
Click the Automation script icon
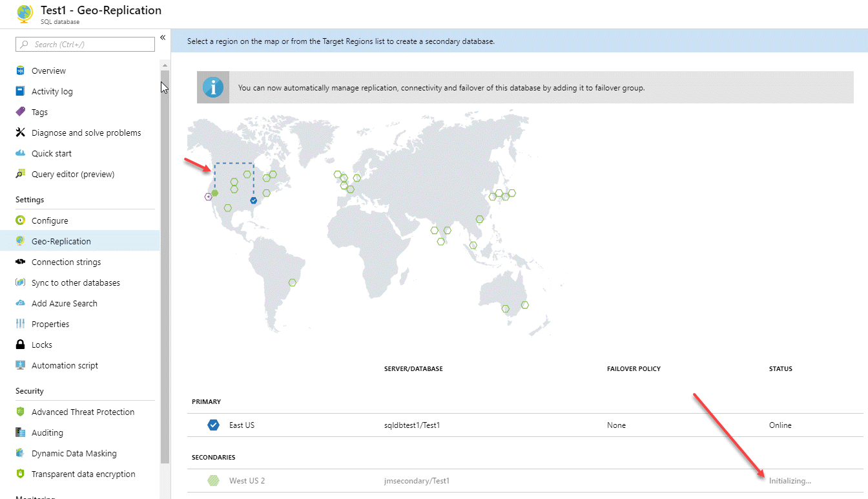tap(20, 365)
